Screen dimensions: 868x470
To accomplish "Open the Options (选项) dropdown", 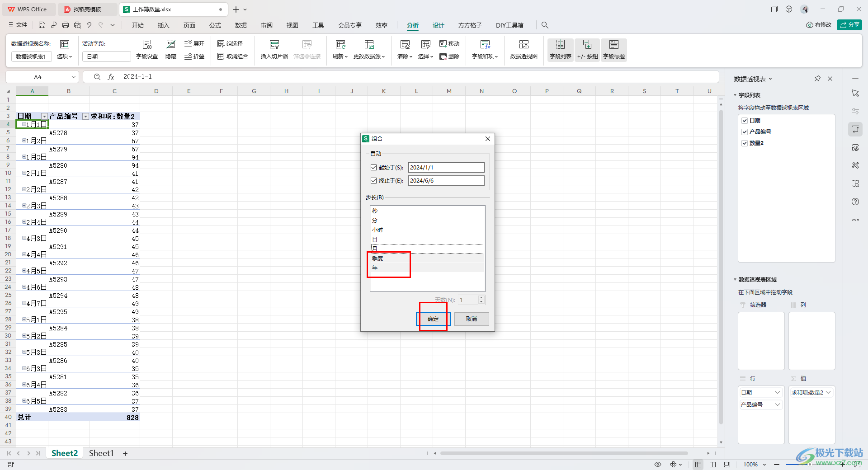I will point(64,56).
